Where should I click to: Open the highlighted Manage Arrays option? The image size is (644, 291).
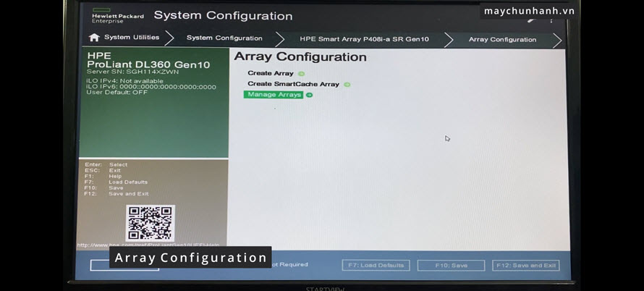274,95
